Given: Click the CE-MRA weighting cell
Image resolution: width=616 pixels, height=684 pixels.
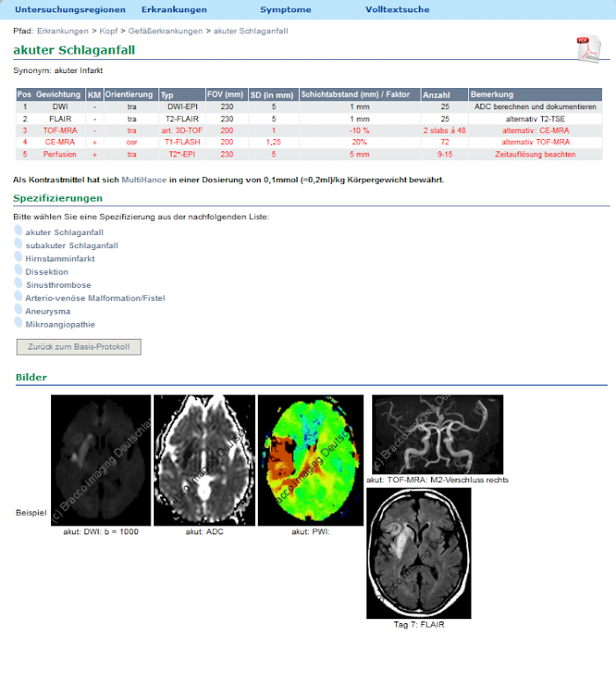Looking at the screenshot, I should point(60,143).
